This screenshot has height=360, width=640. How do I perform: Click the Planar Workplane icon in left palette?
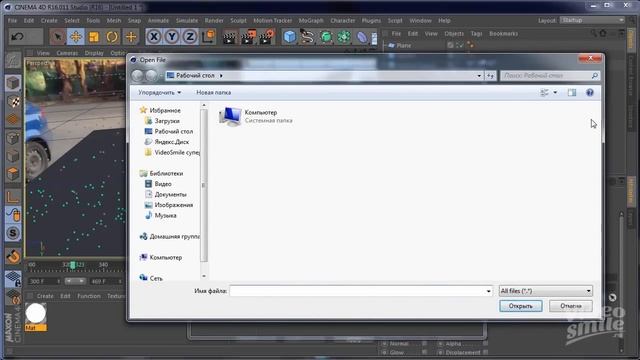click(x=13, y=297)
